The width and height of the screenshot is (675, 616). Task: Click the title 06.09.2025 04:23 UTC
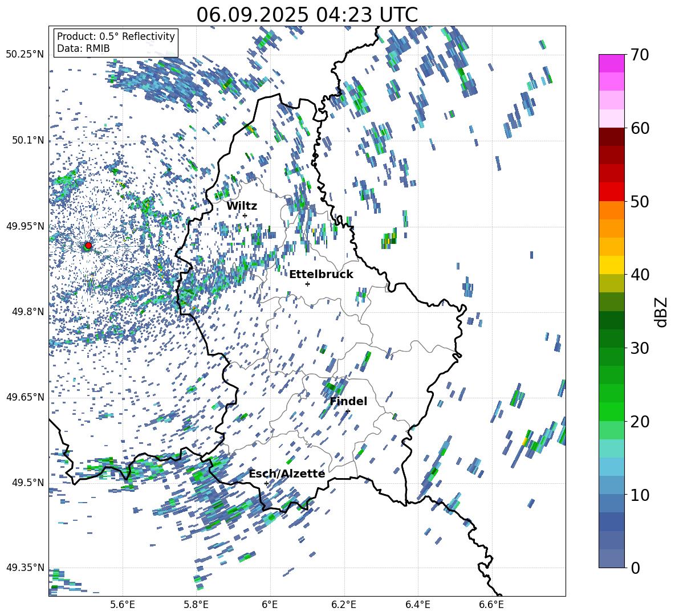[x=307, y=15]
